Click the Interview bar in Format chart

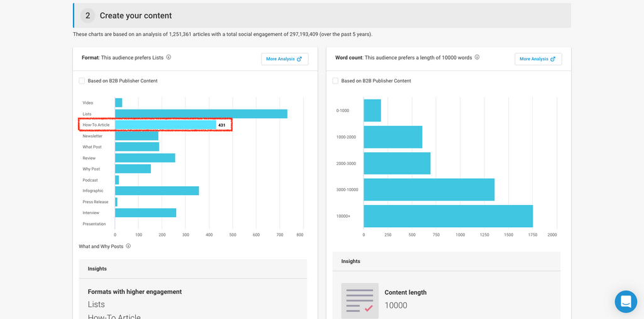point(145,213)
